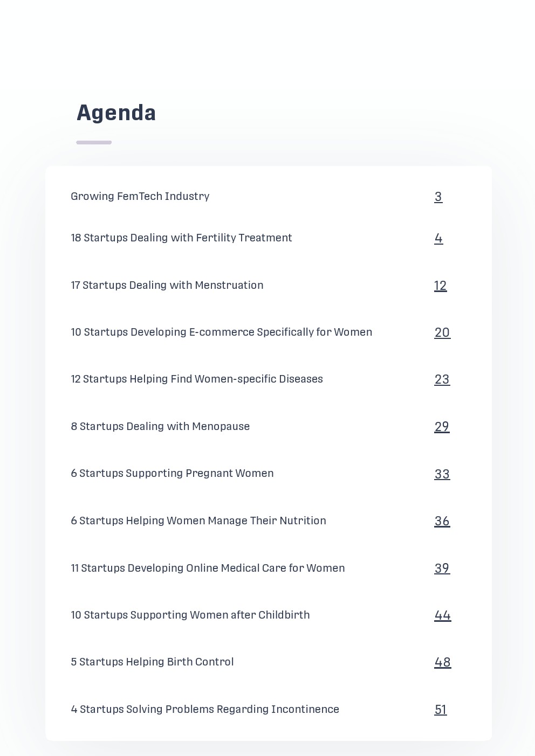Select "17 Startups Dealing with Menstruation" entry
The width and height of the screenshot is (535, 756).
167,286
